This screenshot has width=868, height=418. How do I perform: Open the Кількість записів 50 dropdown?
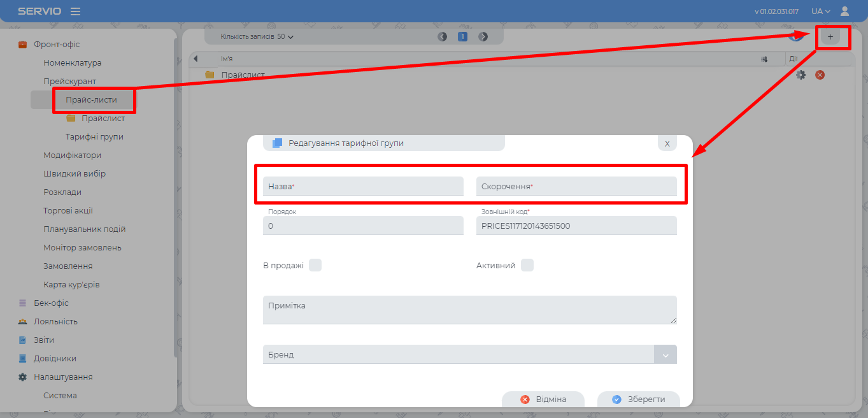tap(257, 37)
